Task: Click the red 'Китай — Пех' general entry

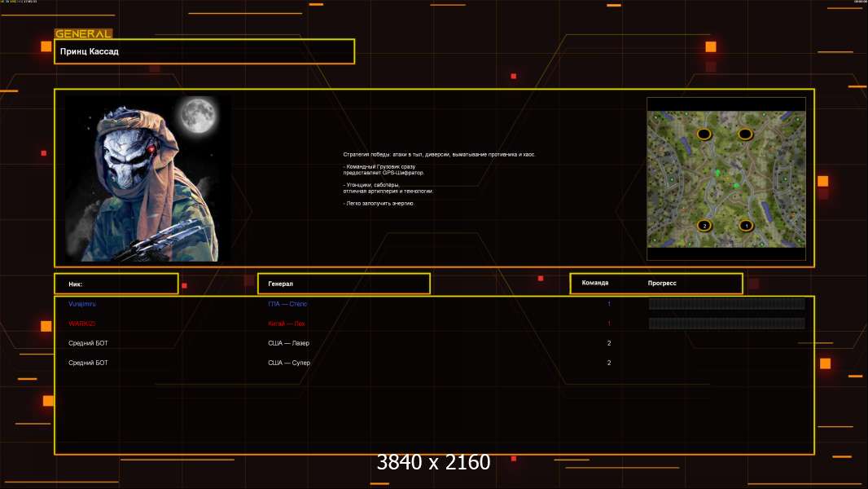Action: click(287, 324)
